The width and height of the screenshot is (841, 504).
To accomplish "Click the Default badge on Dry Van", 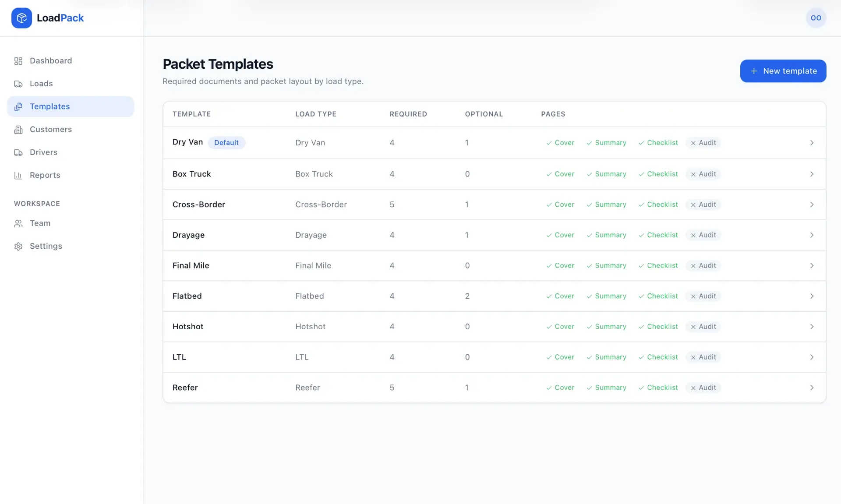I will coord(226,143).
